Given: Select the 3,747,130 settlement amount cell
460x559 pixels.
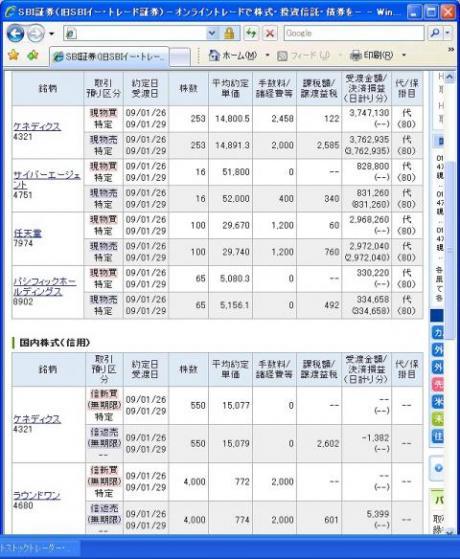Looking at the screenshot, I should click(x=367, y=119).
